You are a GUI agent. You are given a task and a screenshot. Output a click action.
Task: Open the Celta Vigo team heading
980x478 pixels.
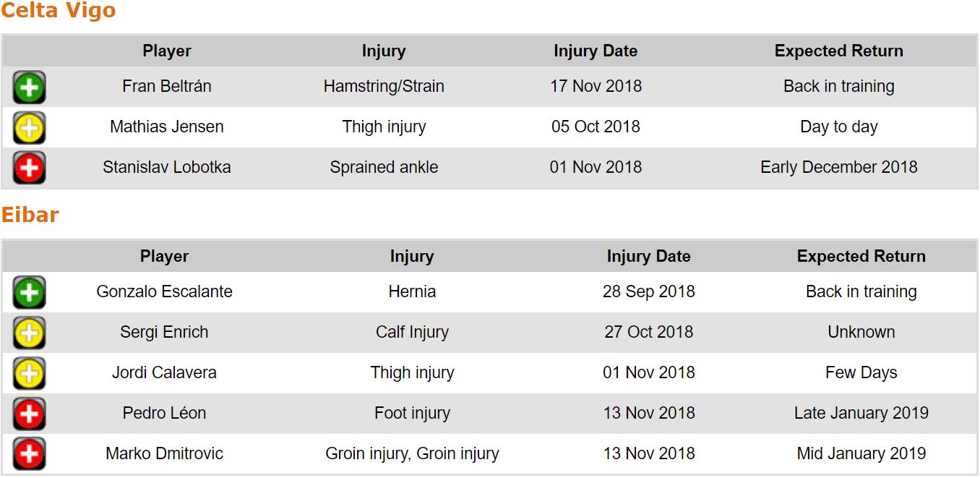point(58,11)
